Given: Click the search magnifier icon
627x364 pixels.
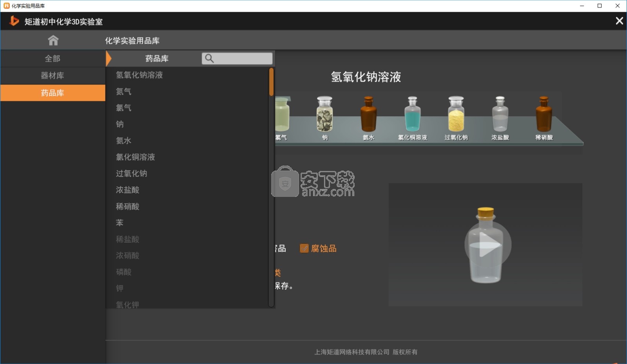Looking at the screenshot, I should click(209, 58).
